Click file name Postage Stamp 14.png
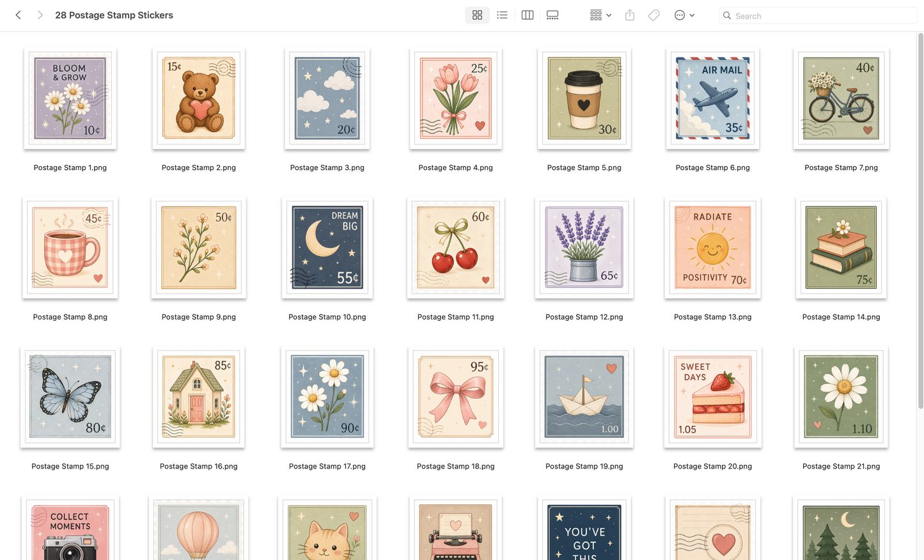This screenshot has width=924, height=560. pos(842,317)
